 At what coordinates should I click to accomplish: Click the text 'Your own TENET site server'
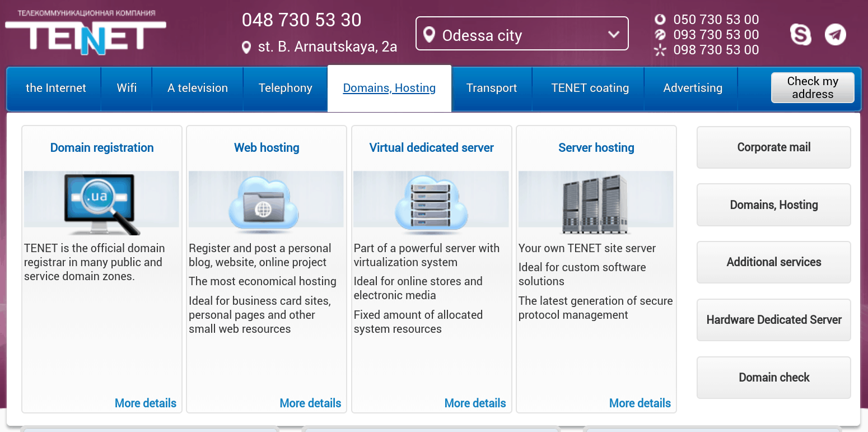587,248
